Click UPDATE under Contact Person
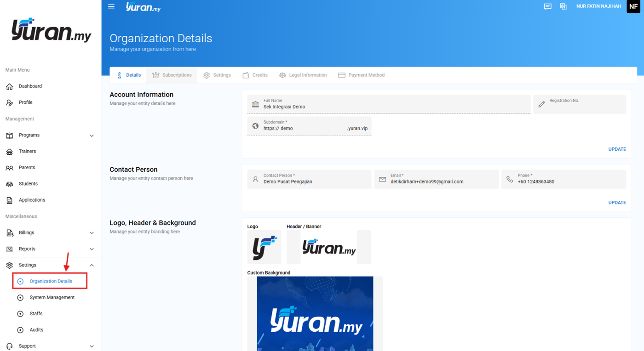644x351 pixels. click(617, 203)
